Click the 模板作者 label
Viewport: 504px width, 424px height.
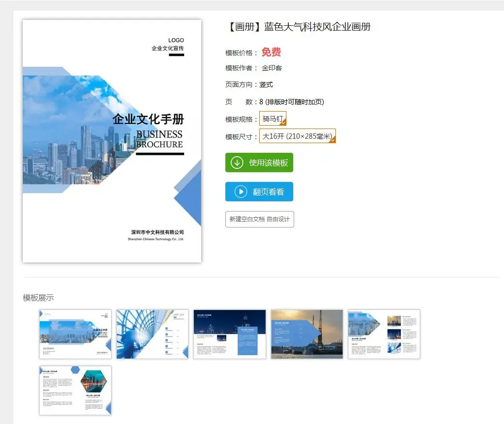(x=241, y=68)
